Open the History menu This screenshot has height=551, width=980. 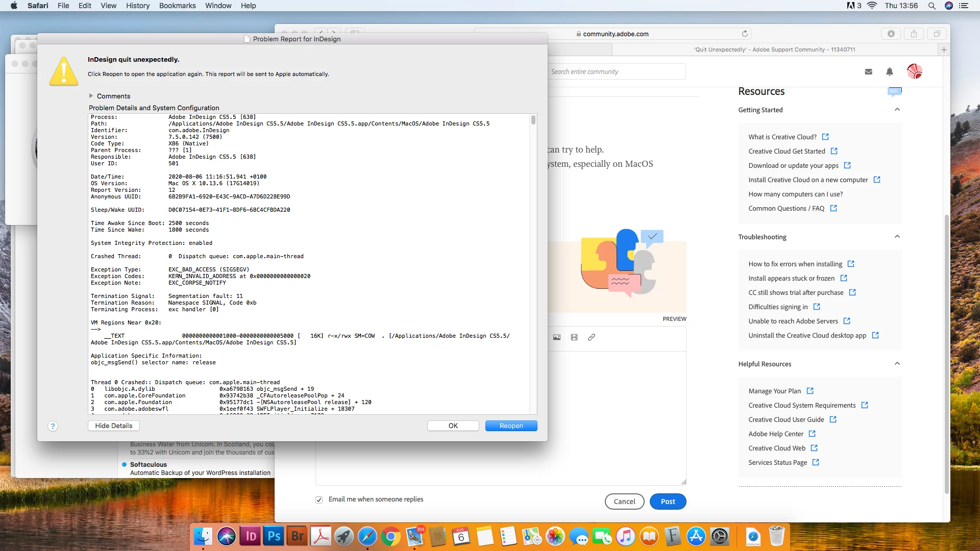138,6
